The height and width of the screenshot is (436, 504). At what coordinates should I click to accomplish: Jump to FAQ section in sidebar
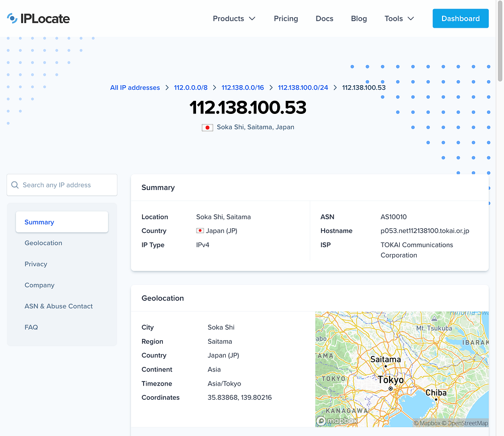[31, 327]
